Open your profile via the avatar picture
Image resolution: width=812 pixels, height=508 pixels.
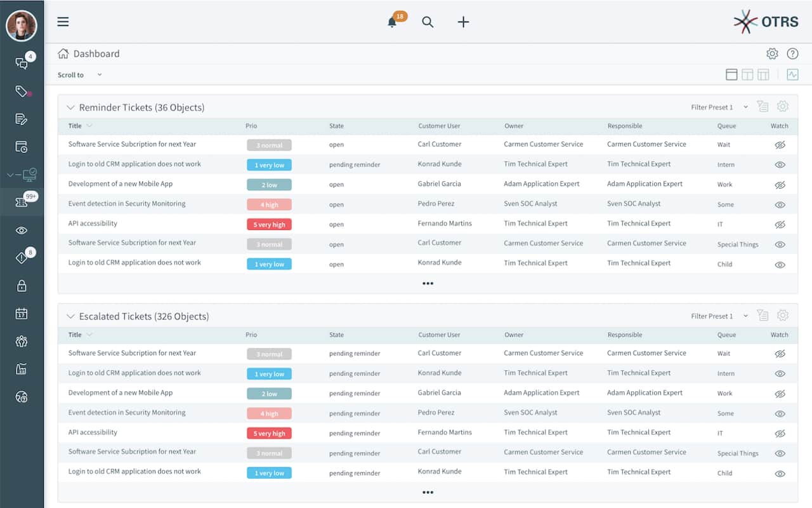[22, 25]
